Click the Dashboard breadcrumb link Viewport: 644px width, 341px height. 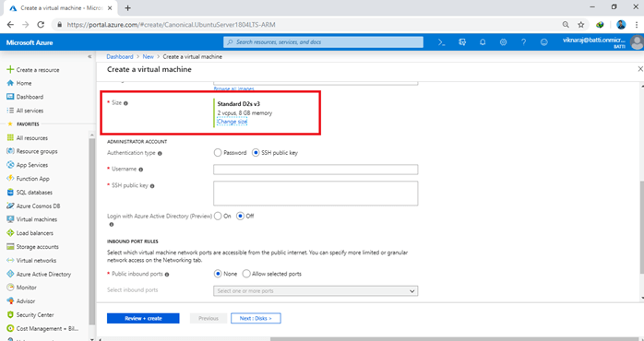120,56
